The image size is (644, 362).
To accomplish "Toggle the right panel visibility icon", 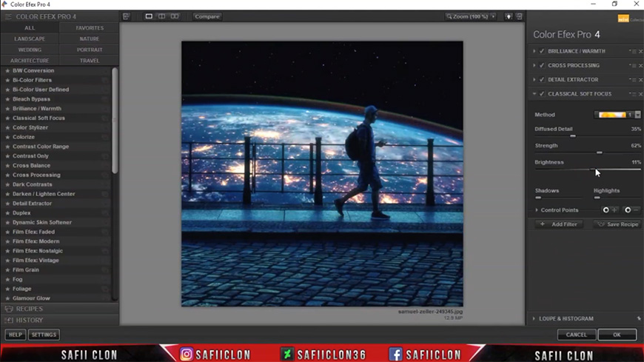I will (520, 16).
